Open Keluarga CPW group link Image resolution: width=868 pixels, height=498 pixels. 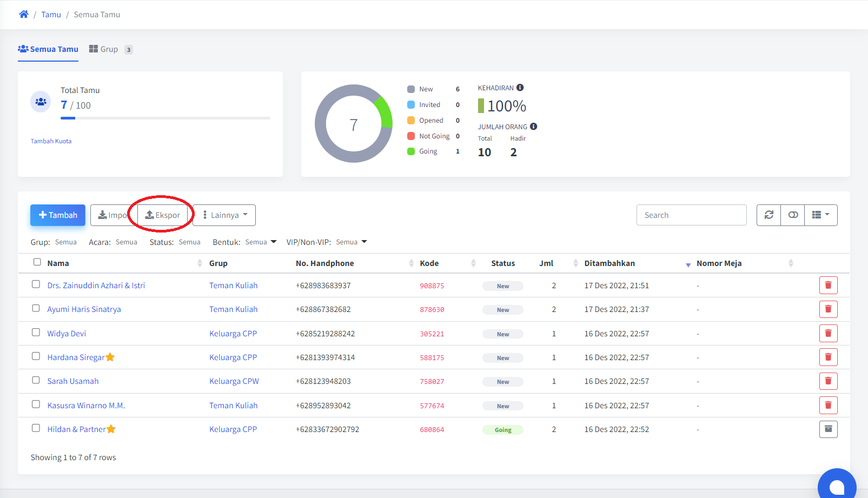[x=234, y=381]
